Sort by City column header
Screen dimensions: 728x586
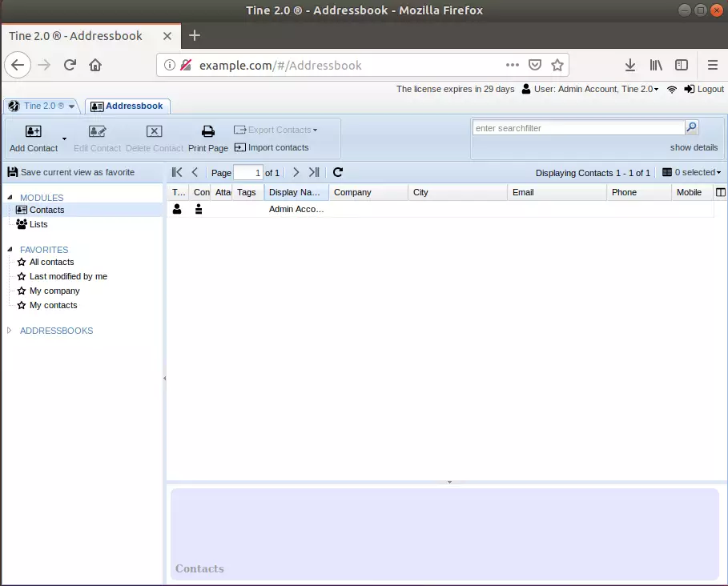click(458, 192)
